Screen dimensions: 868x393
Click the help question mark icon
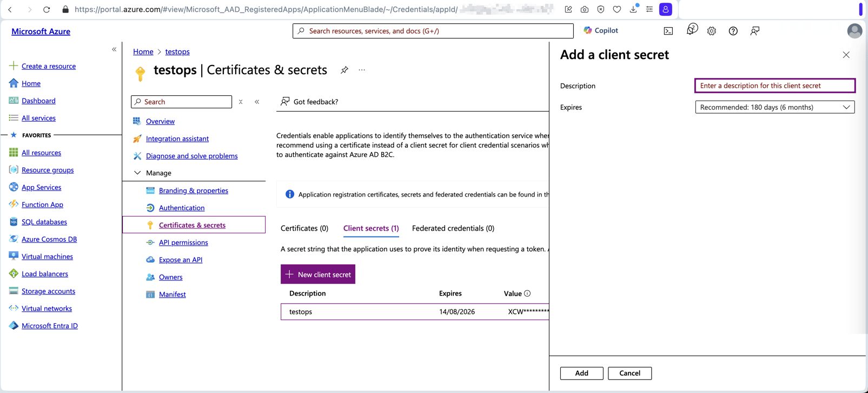pyautogui.click(x=733, y=31)
